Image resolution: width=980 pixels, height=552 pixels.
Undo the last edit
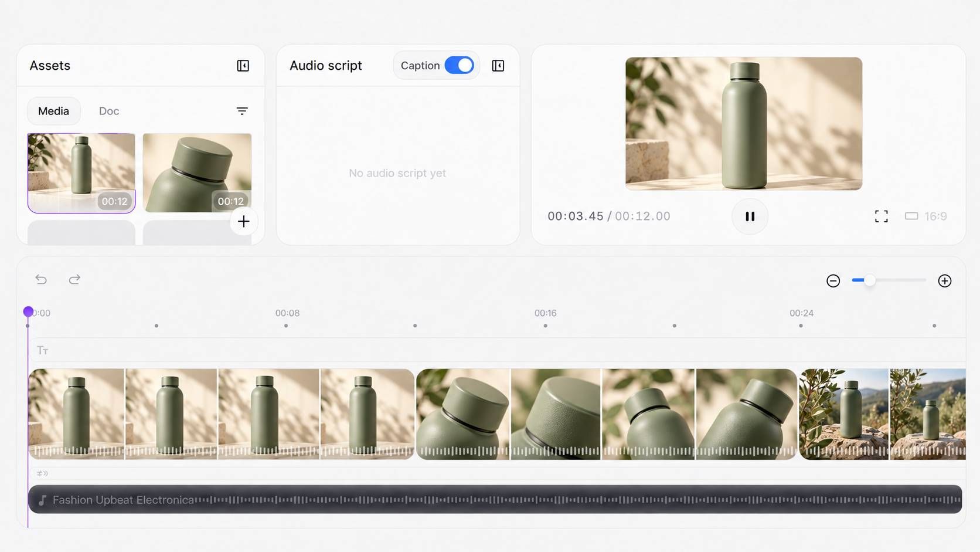point(41,279)
